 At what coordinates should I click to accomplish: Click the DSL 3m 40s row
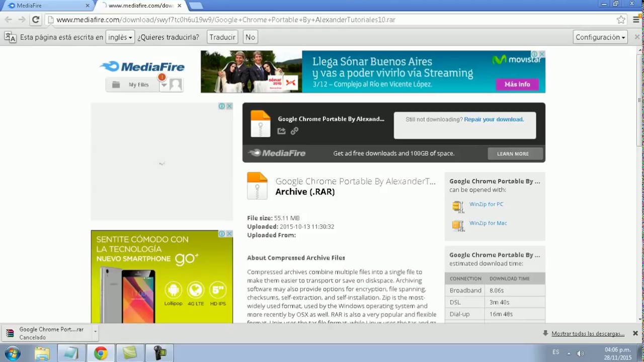click(x=495, y=302)
